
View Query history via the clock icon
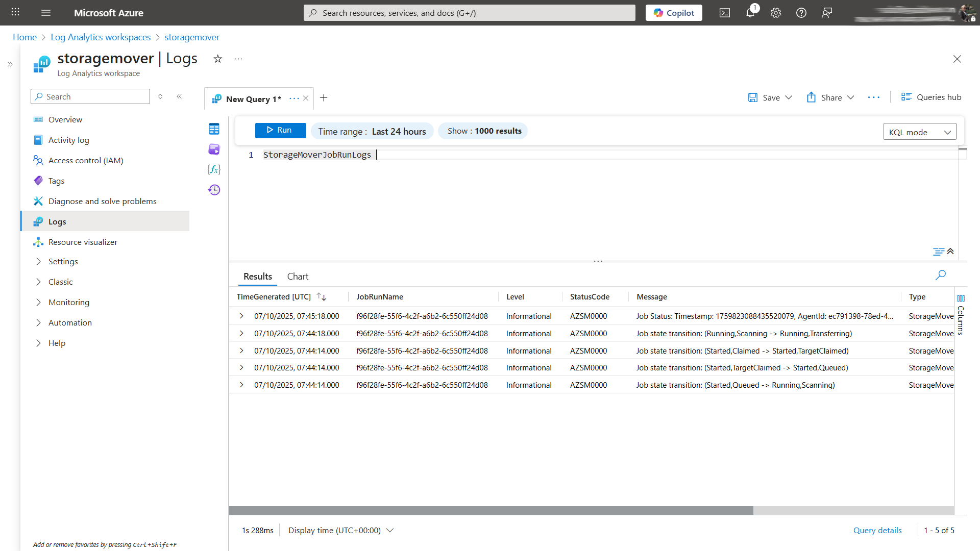pyautogui.click(x=214, y=189)
